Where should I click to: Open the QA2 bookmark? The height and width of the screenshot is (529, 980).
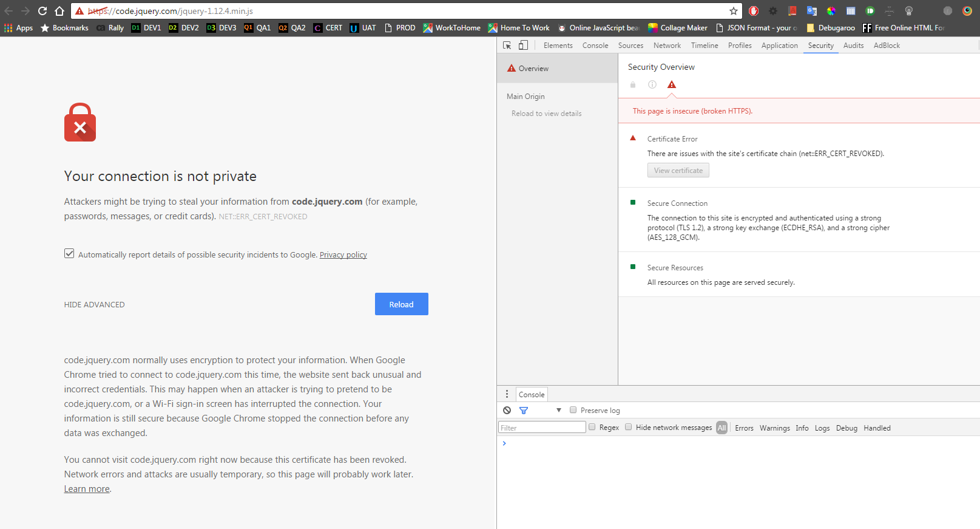(292, 28)
